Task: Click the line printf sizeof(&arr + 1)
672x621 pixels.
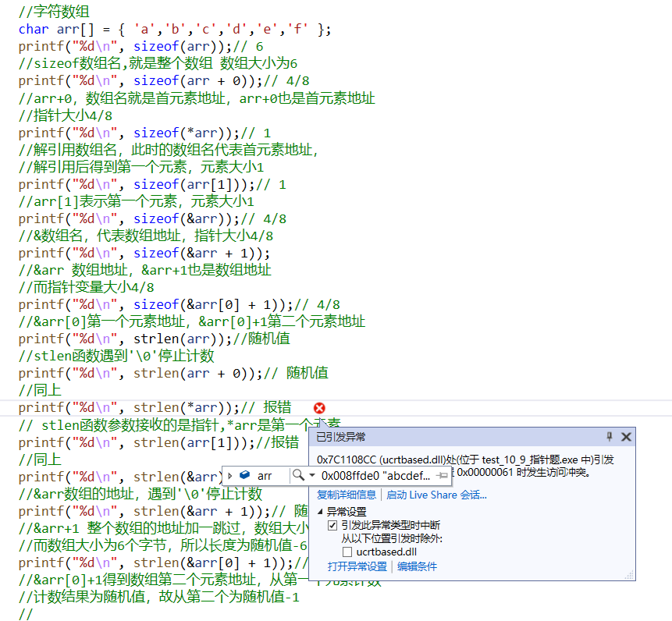Action: pyautogui.click(x=144, y=253)
